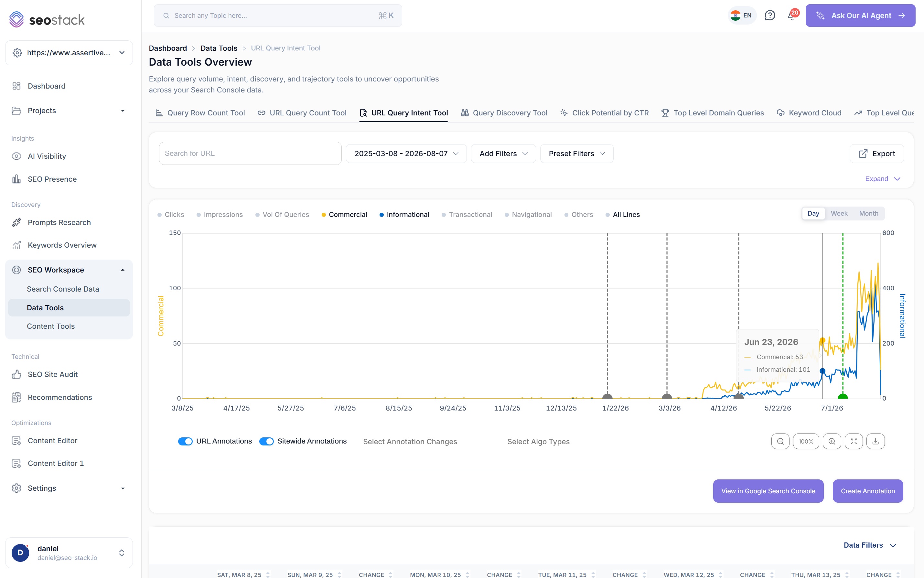924x578 pixels.
Task: Expand the filter panel via Expand
Action: click(883, 179)
